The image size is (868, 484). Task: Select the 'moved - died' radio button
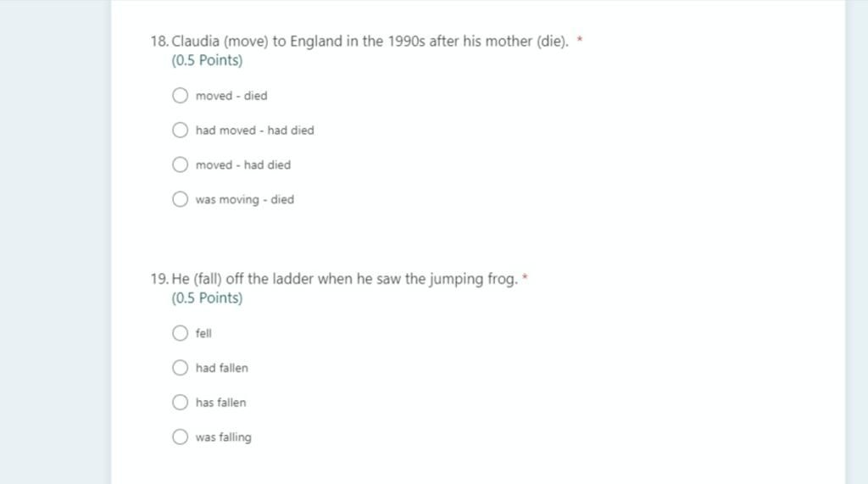pos(180,95)
